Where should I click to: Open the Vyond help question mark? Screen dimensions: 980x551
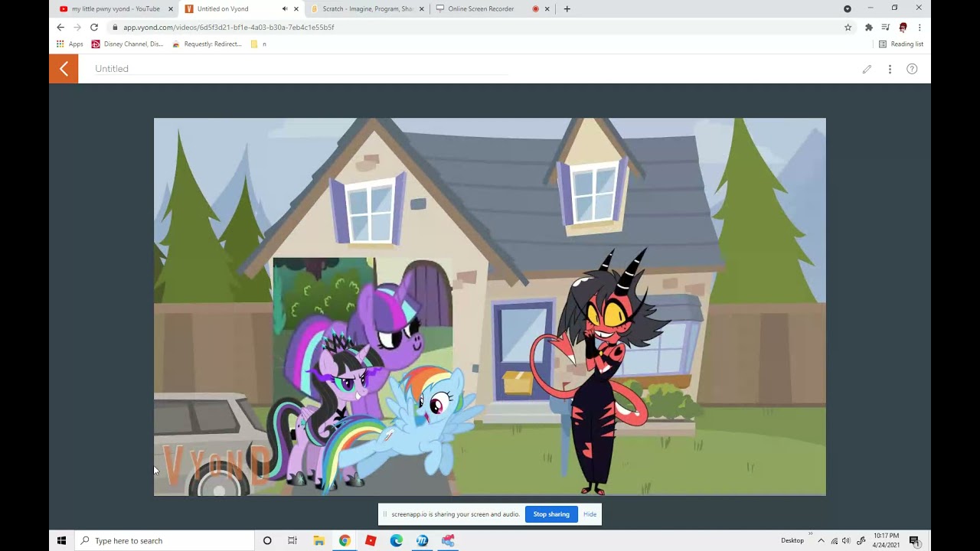pyautogui.click(x=912, y=69)
